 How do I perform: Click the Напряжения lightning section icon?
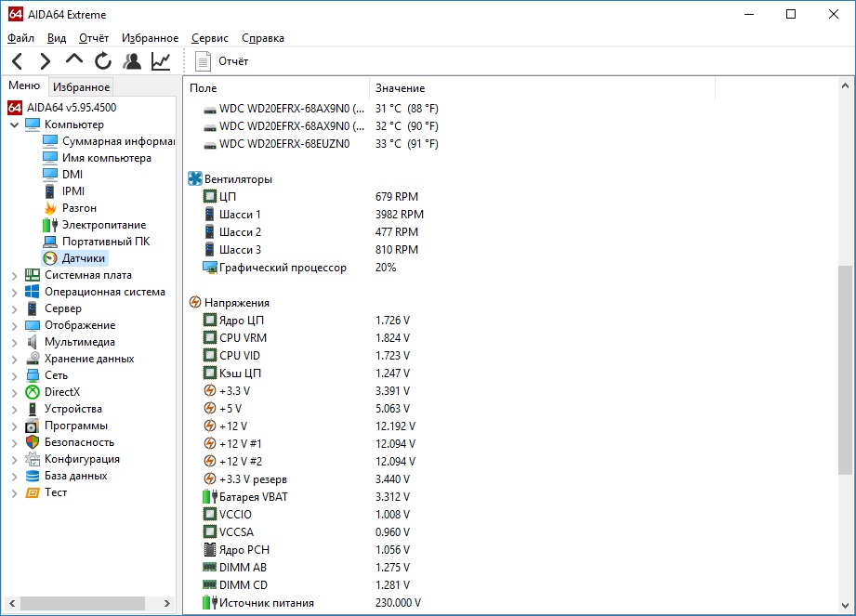tap(195, 302)
